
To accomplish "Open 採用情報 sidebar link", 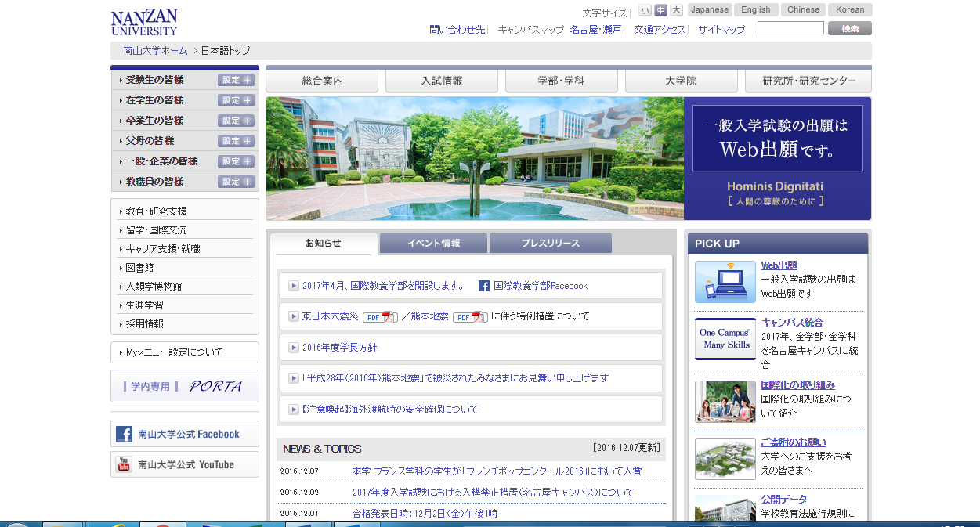I will coord(145,324).
